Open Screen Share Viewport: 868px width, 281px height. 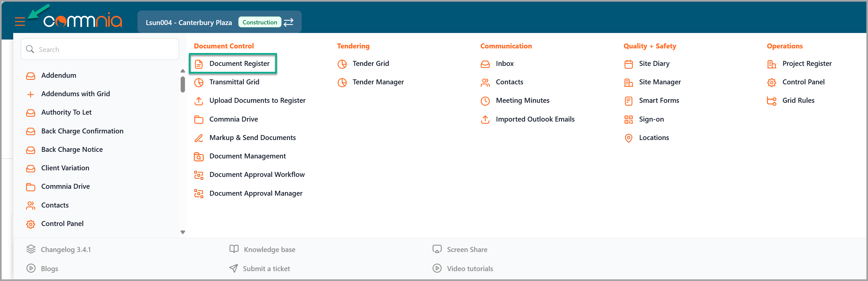467,250
